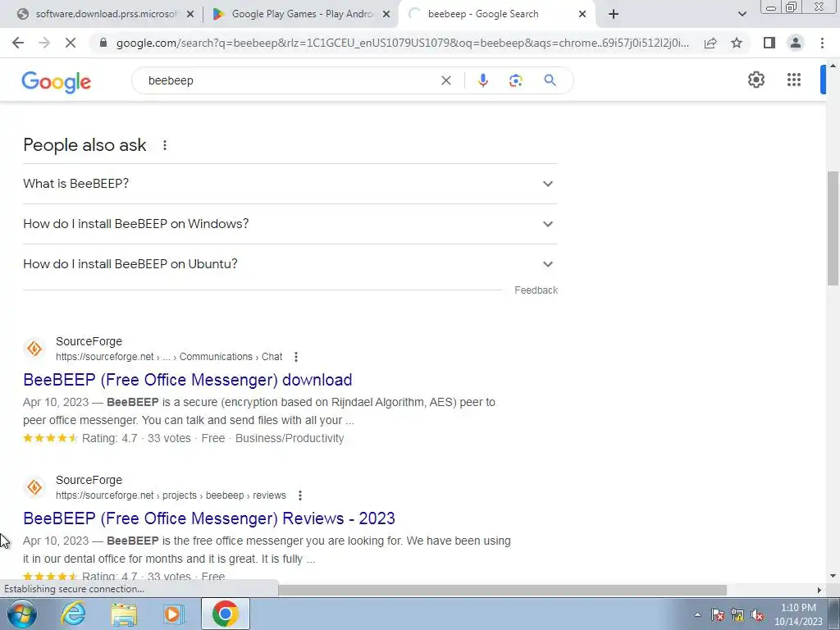Open the taskbar clock and date
The image size is (840, 630).
(798, 614)
